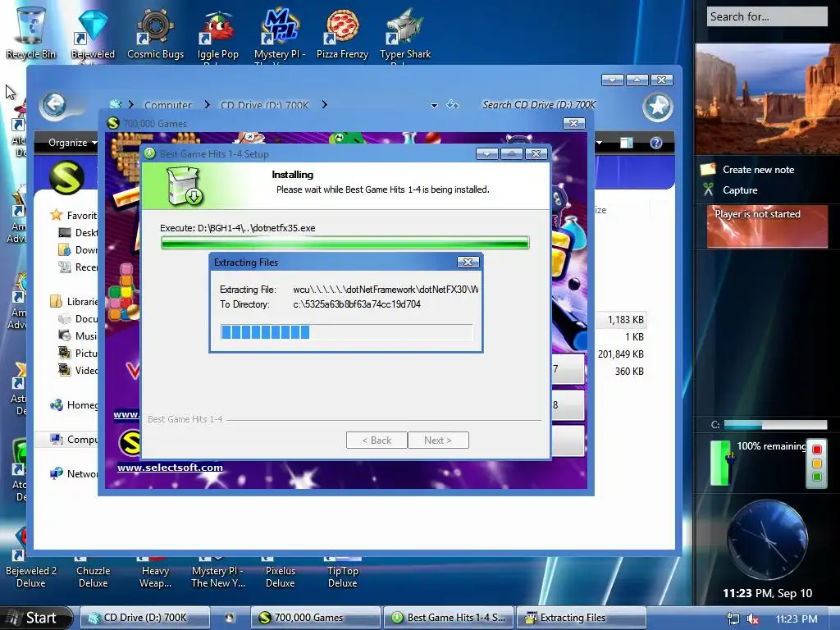This screenshot has height=630, width=840.
Task: Click the green installation progress bar
Action: pyautogui.click(x=345, y=243)
